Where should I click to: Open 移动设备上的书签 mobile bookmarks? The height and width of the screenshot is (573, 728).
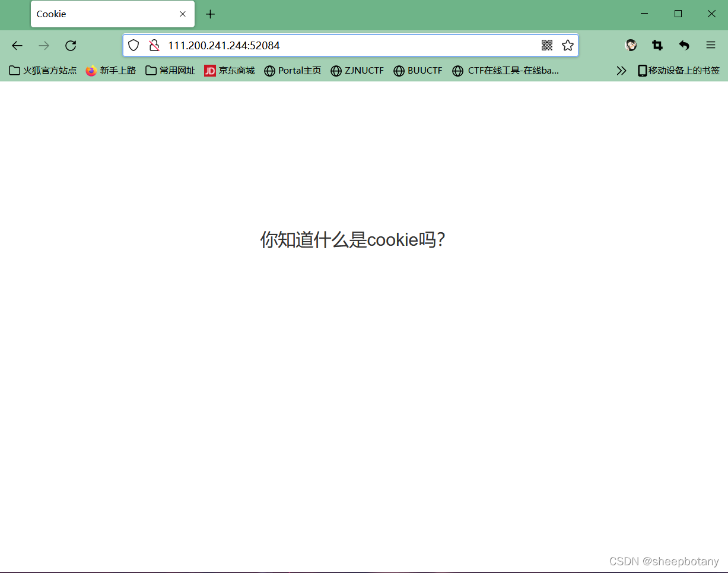pos(679,71)
